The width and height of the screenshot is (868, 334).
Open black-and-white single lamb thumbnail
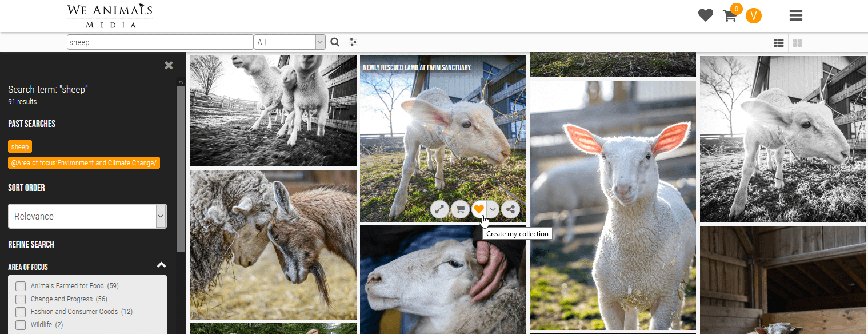(783, 139)
